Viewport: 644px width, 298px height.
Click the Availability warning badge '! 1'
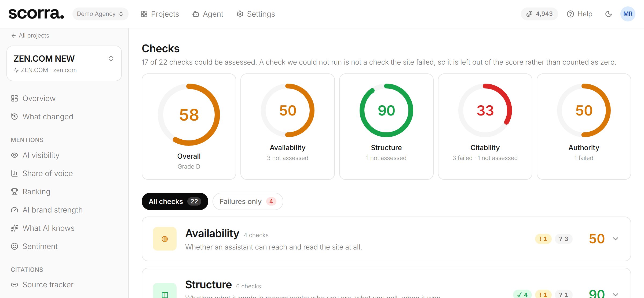[x=543, y=239]
